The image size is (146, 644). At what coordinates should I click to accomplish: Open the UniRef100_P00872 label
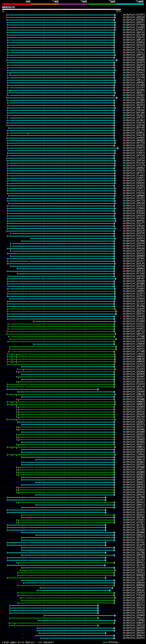click(x=134, y=329)
